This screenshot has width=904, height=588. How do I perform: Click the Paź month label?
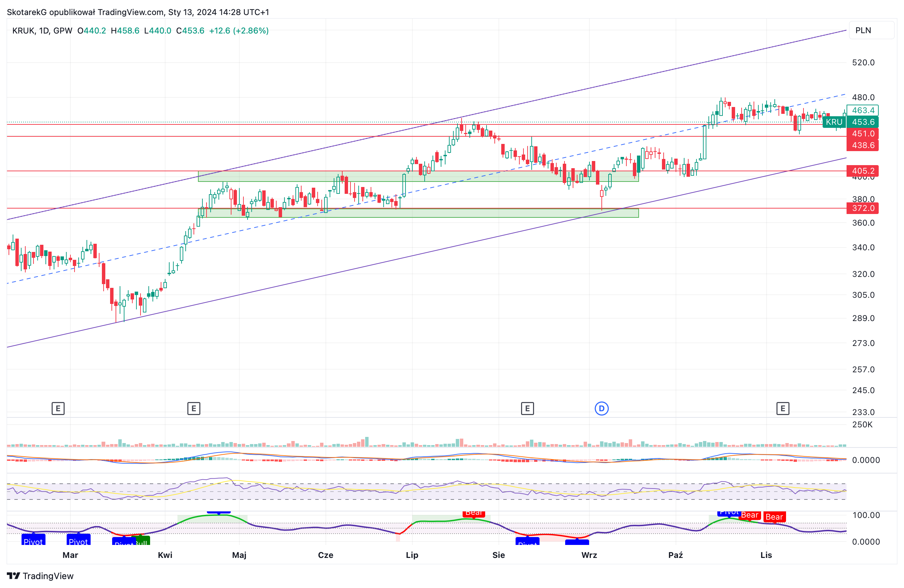click(x=676, y=555)
